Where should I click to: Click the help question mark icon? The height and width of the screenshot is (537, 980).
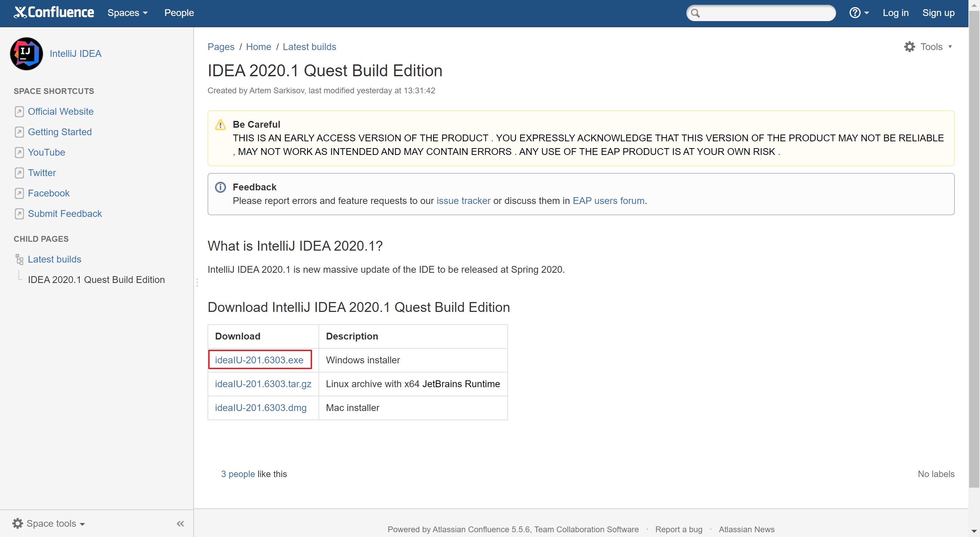(854, 13)
